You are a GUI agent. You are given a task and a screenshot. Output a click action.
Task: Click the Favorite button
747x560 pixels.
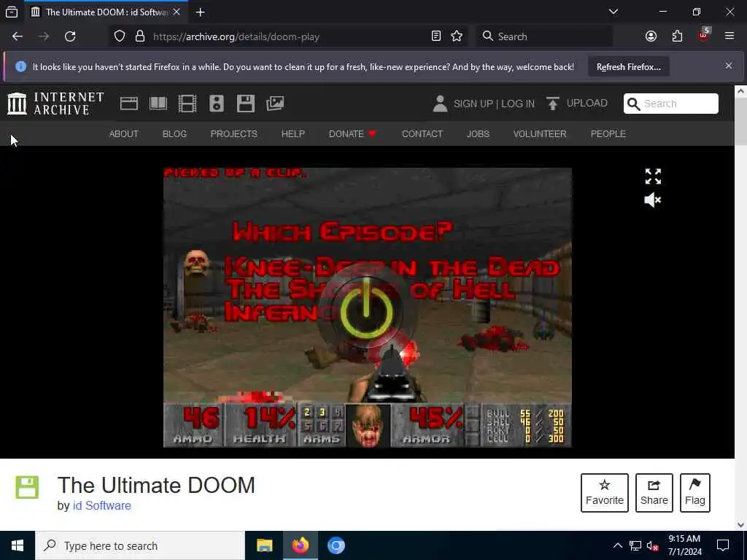[605, 493]
